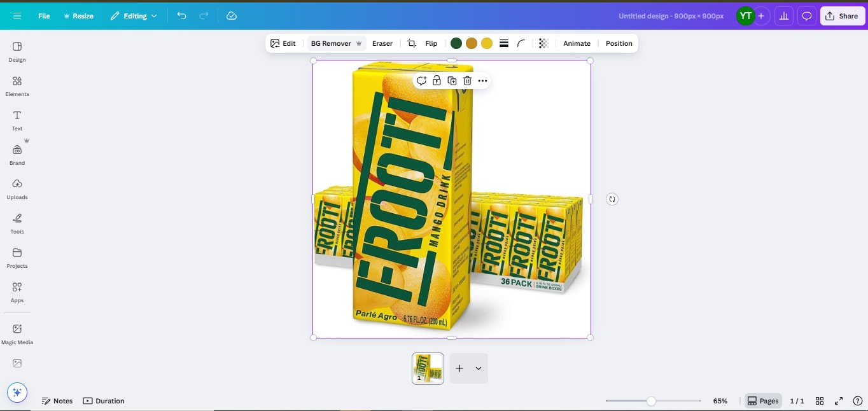Screen dimensions: 868x411
Task: Open the Uploads panel
Action: 17,189
